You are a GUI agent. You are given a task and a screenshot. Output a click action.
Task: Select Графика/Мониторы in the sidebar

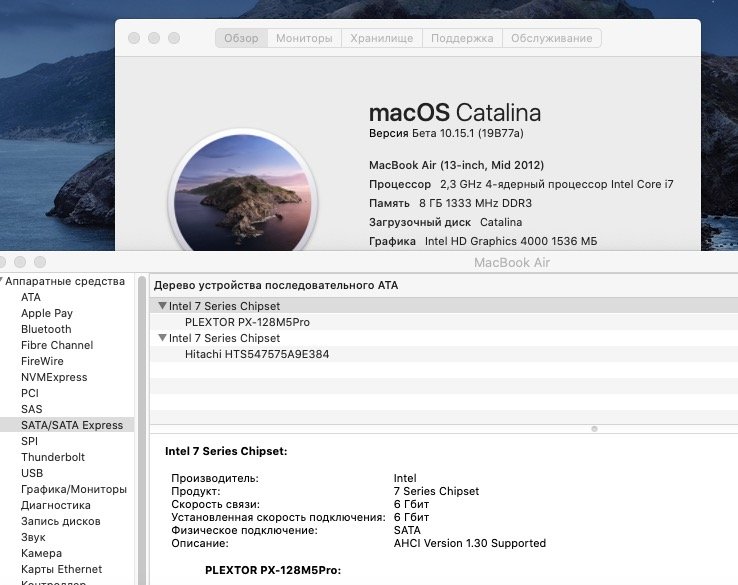pos(74,489)
